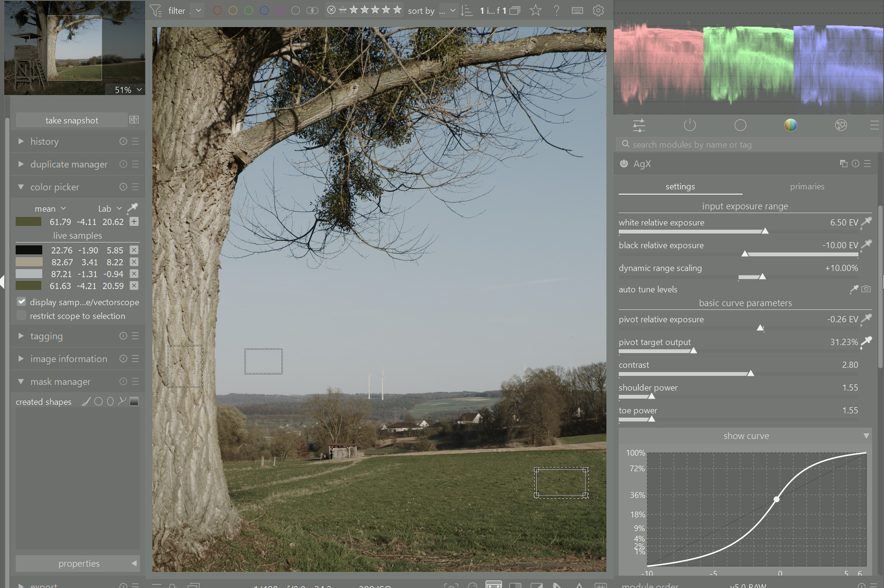Image resolution: width=884 pixels, height=588 pixels.
Task: Show the effects modules group tab
Action: [x=841, y=125]
